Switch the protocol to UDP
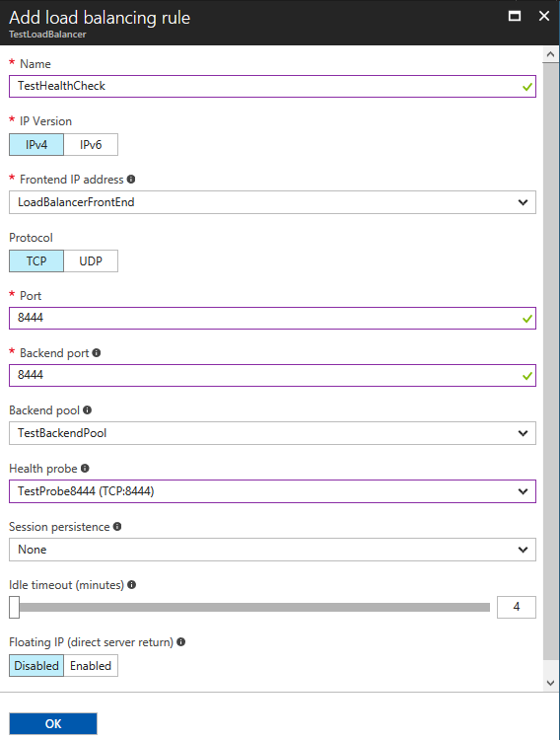Screen dimensions: 560x740 (91, 261)
